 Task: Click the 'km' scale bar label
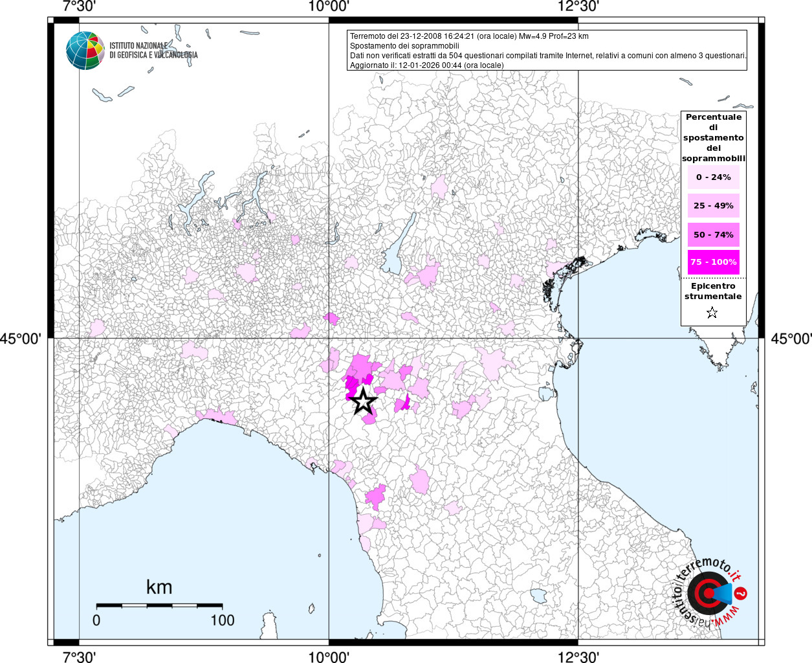point(159,587)
